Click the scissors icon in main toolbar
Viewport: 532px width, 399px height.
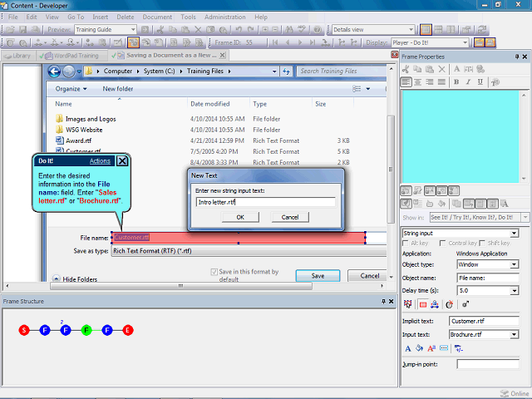pos(160,30)
